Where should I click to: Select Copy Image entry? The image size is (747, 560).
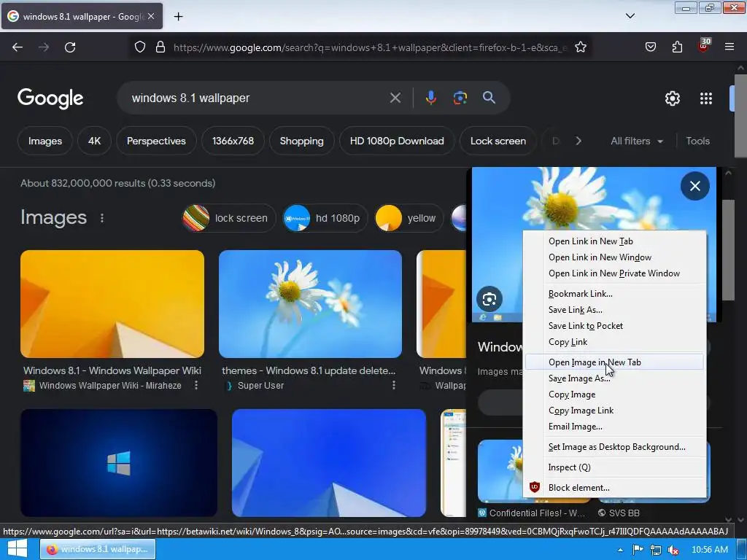tap(614, 394)
